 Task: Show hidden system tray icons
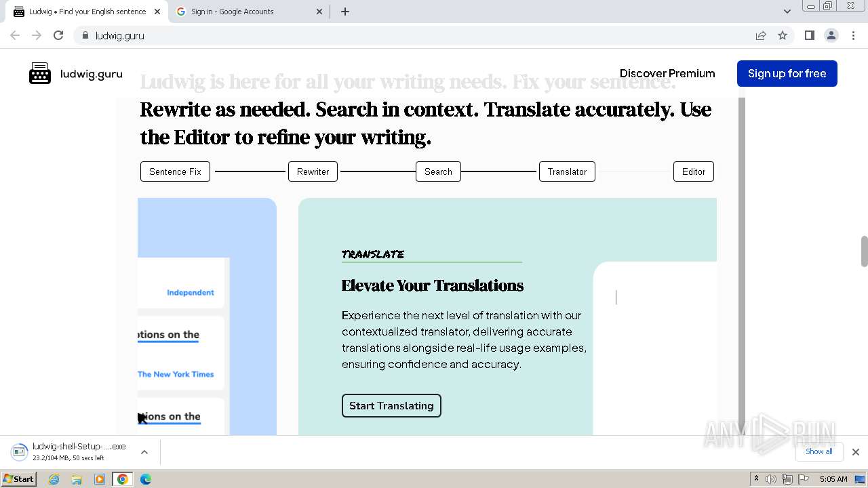click(756, 479)
